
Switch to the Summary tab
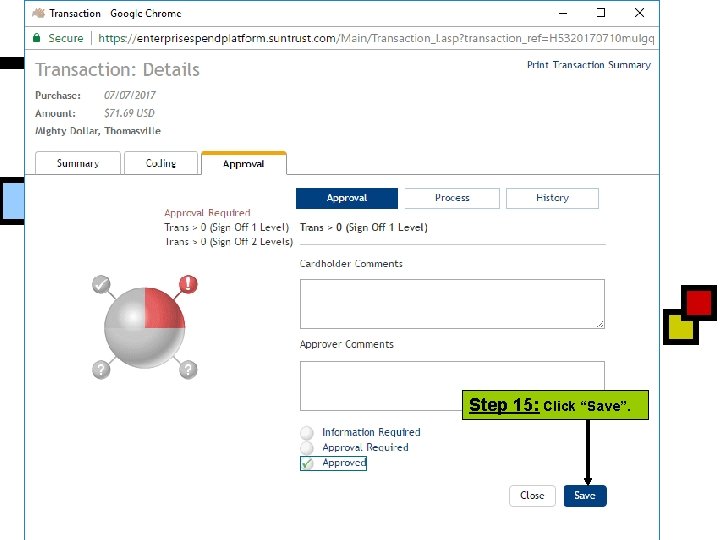click(x=78, y=163)
